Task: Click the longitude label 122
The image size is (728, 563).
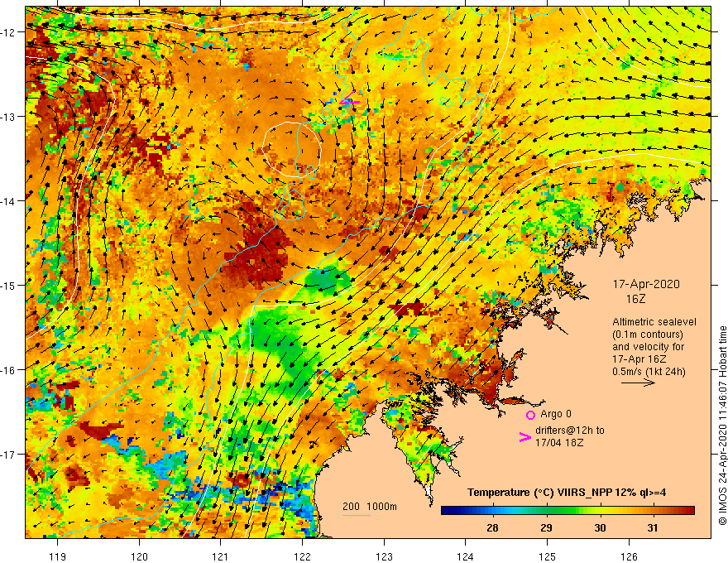Action: 302,556
